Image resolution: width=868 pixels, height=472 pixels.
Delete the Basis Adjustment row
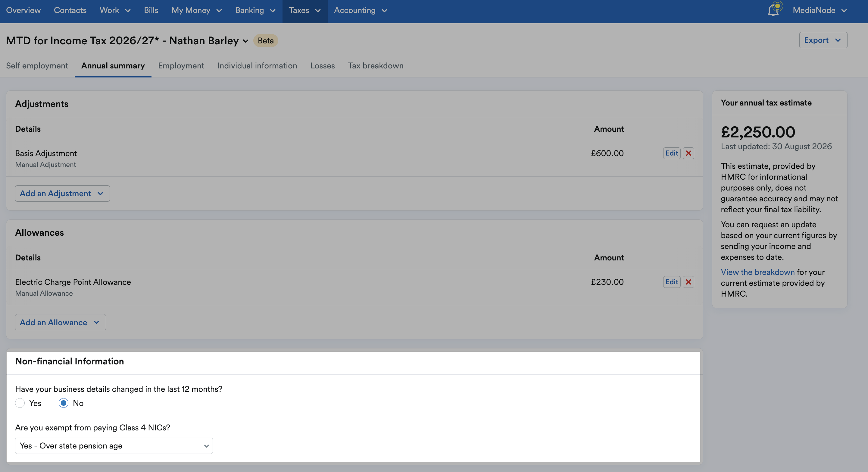click(688, 153)
